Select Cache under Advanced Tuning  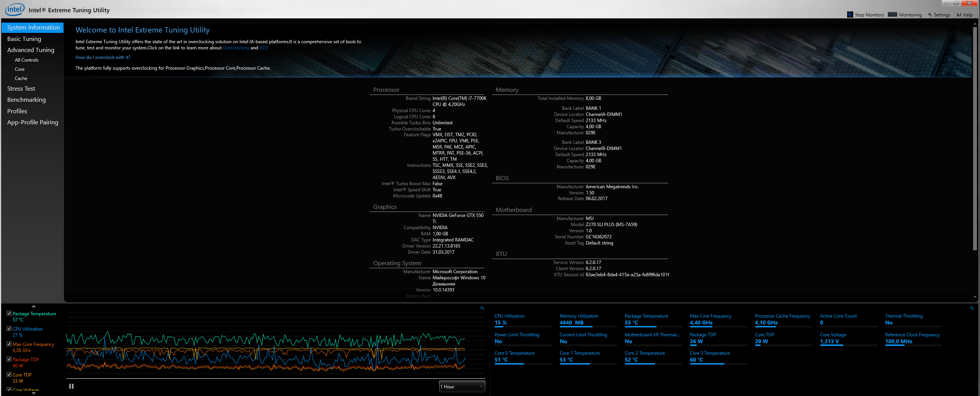(21, 78)
